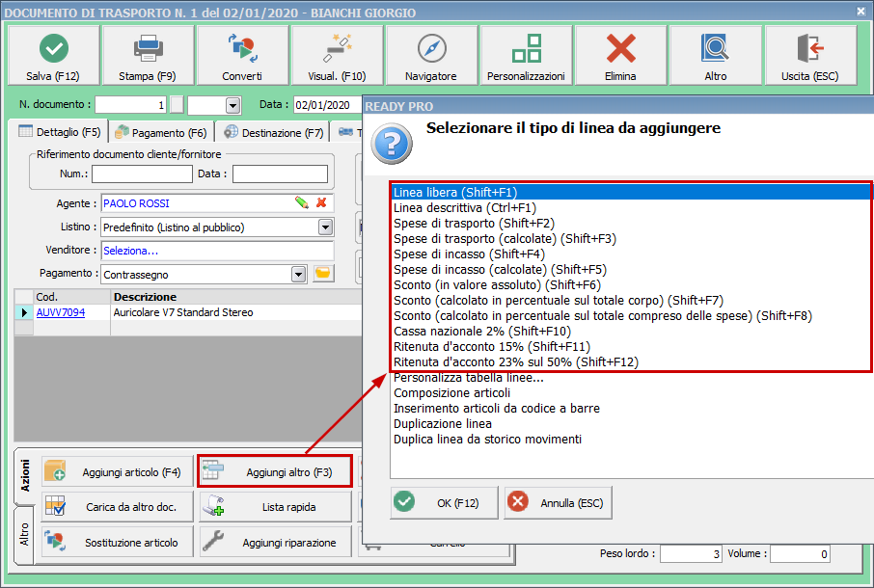Select Duplicazione linea entry
Screen dimensions: 874x588
(x=632, y=424)
